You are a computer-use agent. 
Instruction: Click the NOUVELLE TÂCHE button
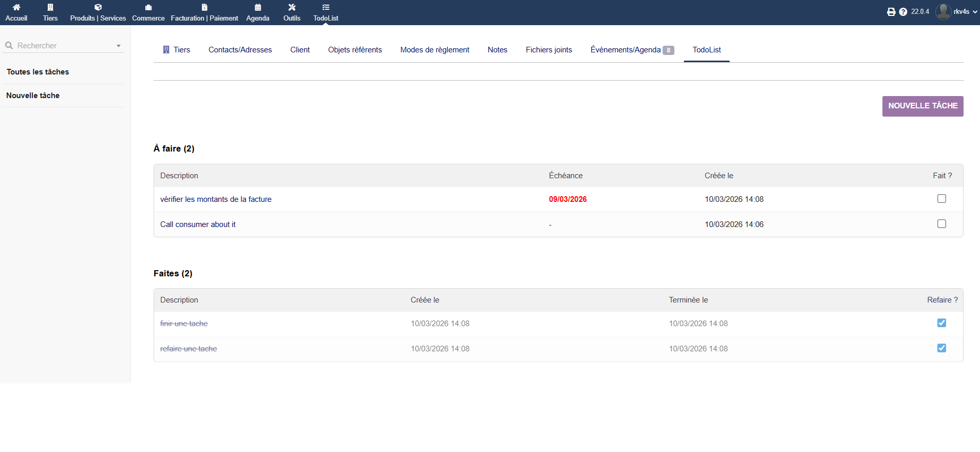[x=922, y=106]
